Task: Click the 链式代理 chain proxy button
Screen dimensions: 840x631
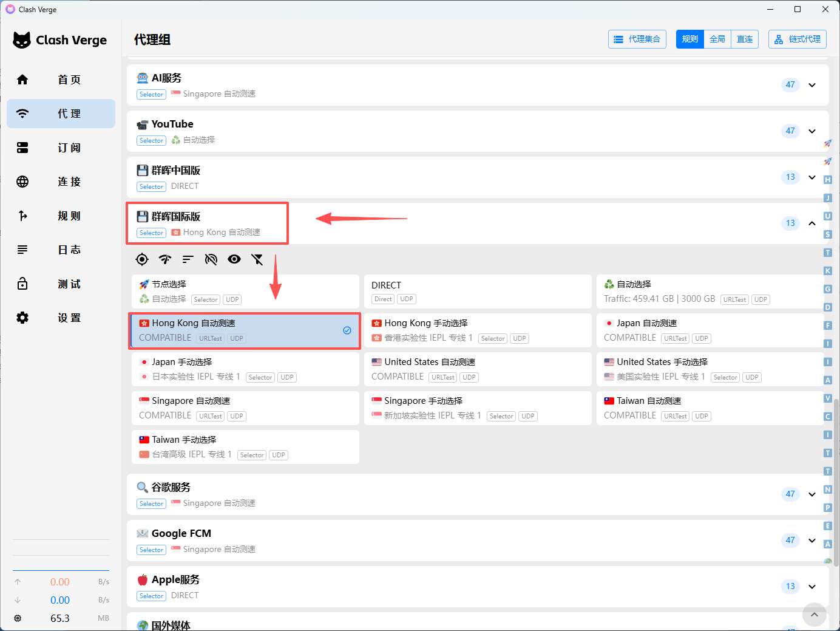Action: 798,39
